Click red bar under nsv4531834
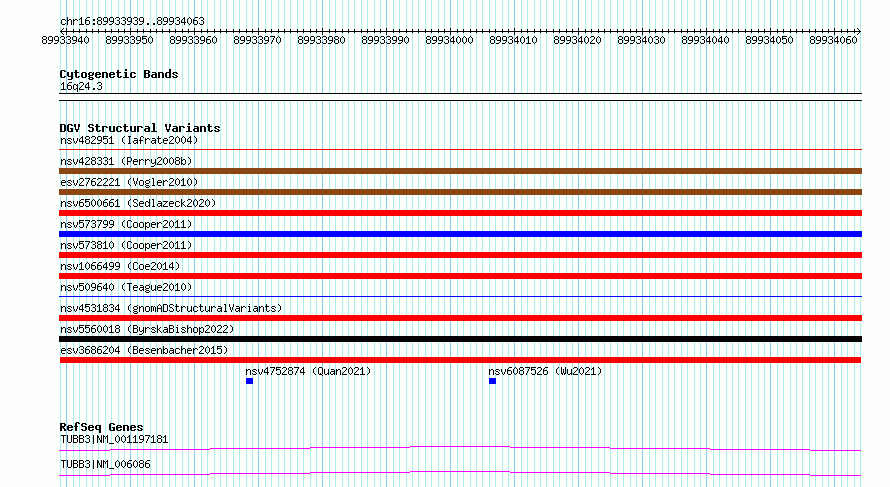This screenshot has width=890, height=487. click(x=460, y=318)
